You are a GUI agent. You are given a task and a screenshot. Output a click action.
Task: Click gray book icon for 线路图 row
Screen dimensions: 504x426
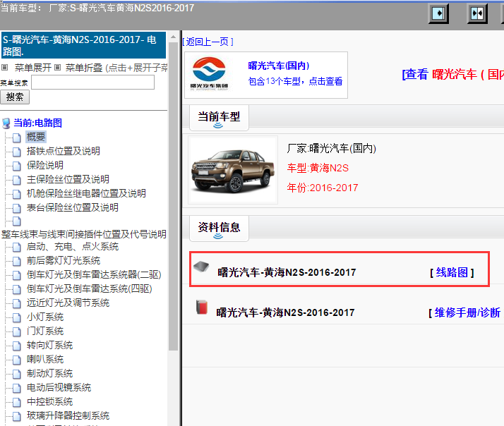(201, 267)
